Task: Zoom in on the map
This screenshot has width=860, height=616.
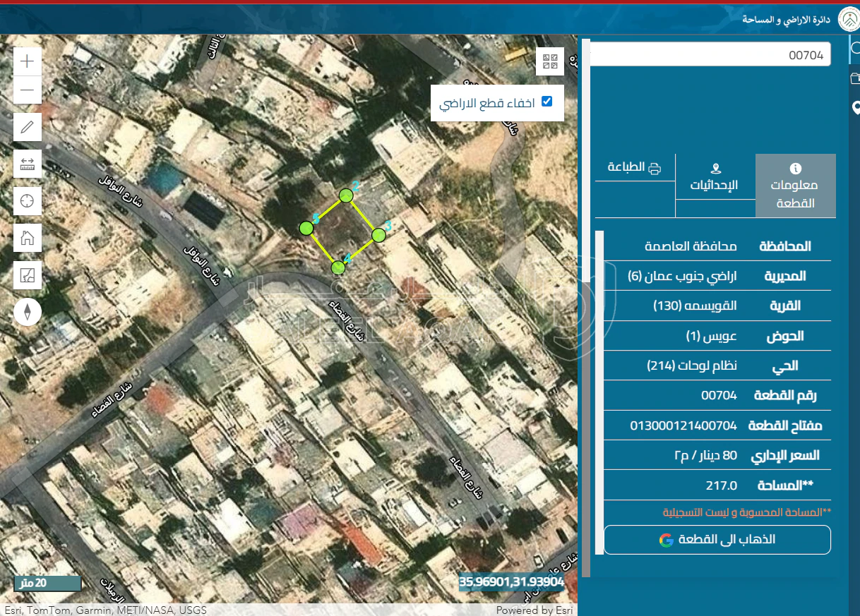Action: 28,61
